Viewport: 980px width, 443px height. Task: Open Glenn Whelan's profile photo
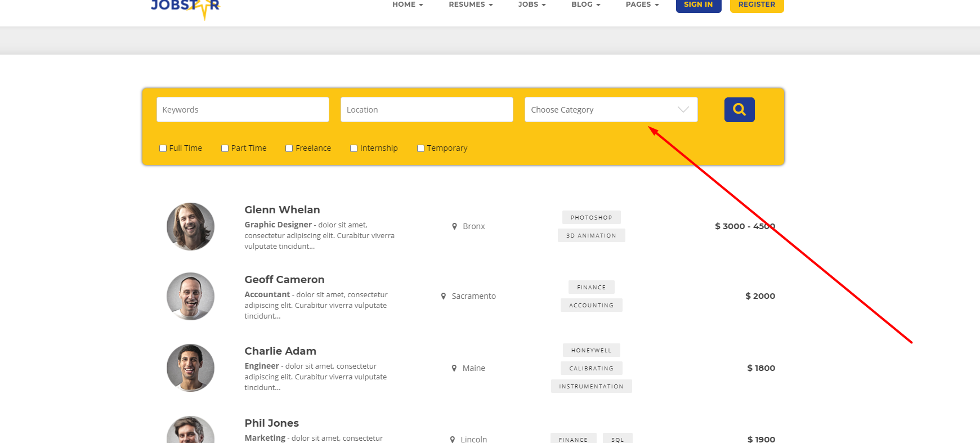190,226
